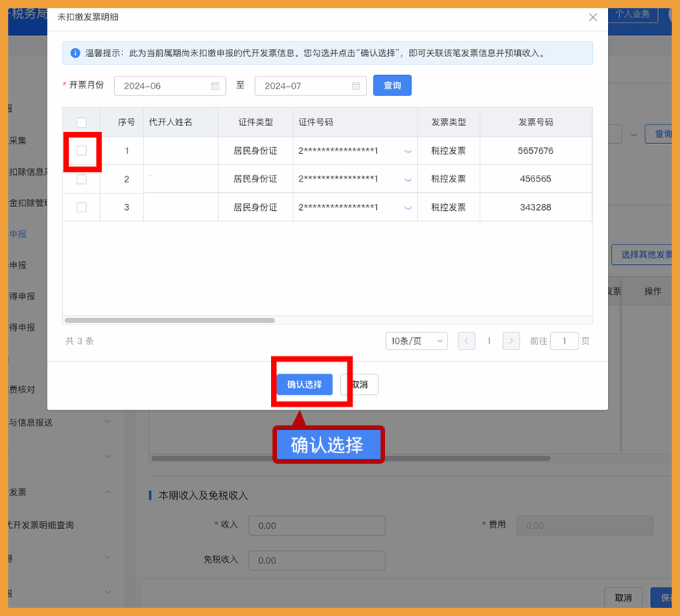The height and width of the screenshot is (616, 680).
Task: Select all invoices with the header checkbox
Action: click(x=81, y=122)
